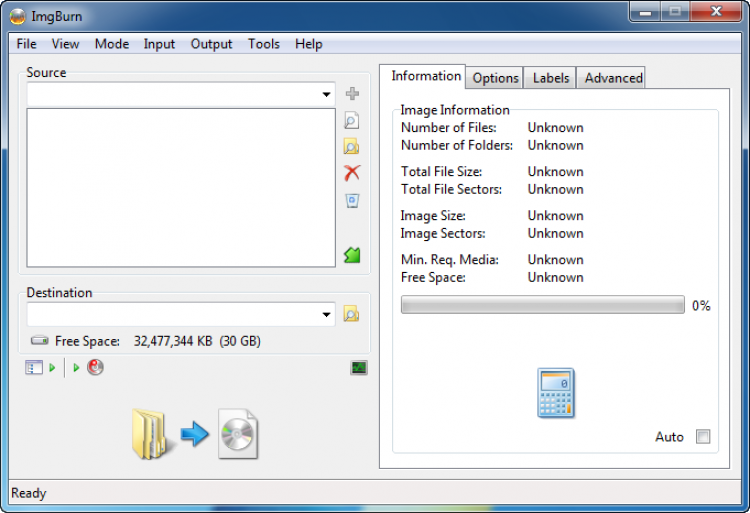Viewport: 750px width, 513px height.
Task: Expand the Destination dropdown list
Action: coord(327,315)
